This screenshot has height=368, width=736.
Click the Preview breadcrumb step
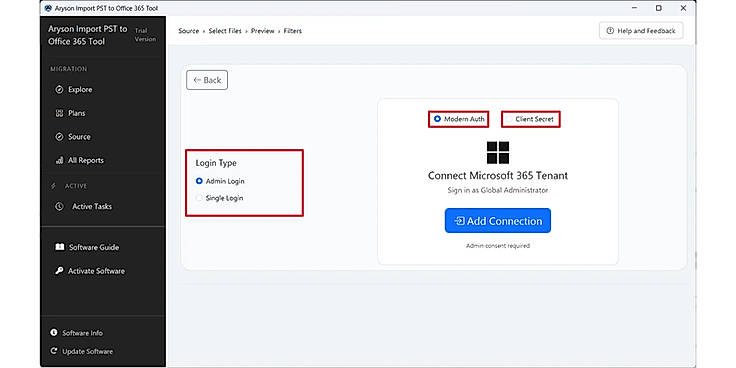click(x=262, y=31)
